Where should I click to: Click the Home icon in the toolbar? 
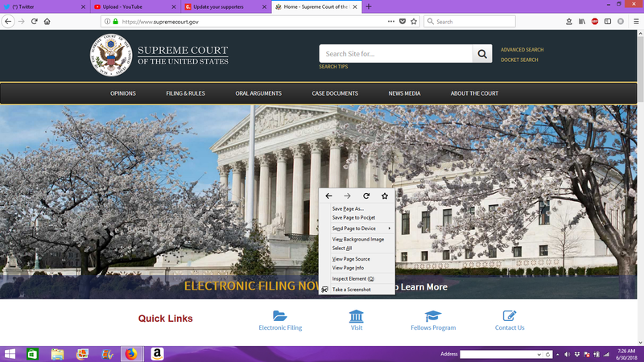47,21
